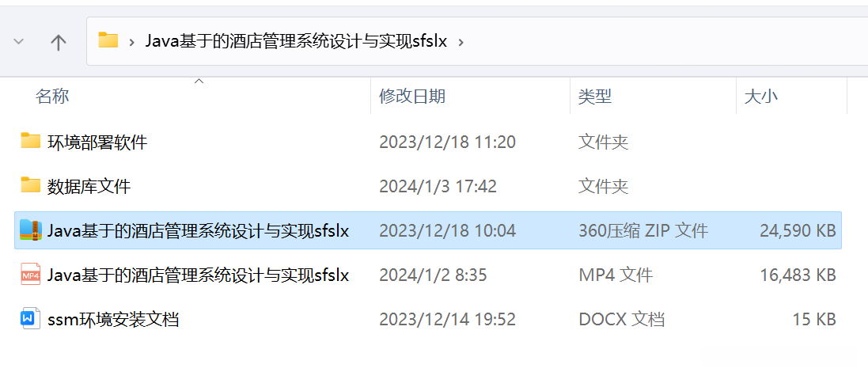
Task: Click the 环境部署软件 folder icon
Action: (30, 142)
